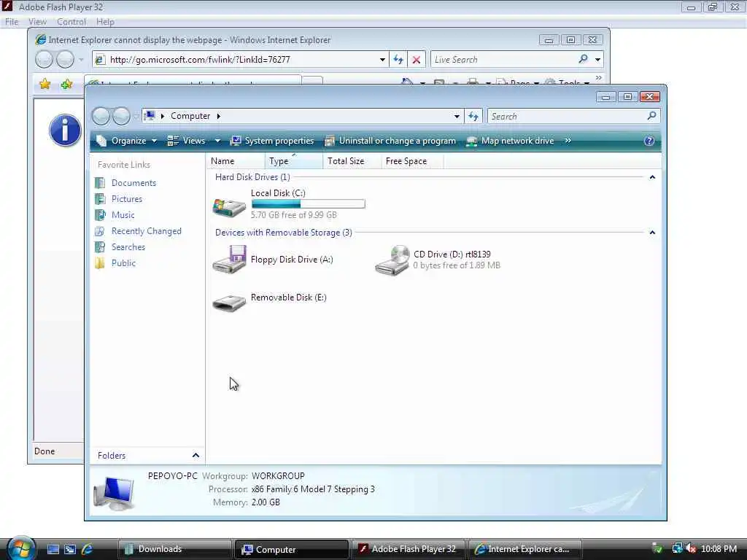Click the Internet Explorer forward button
Viewport: 747px width, 560px height.
(x=65, y=60)
